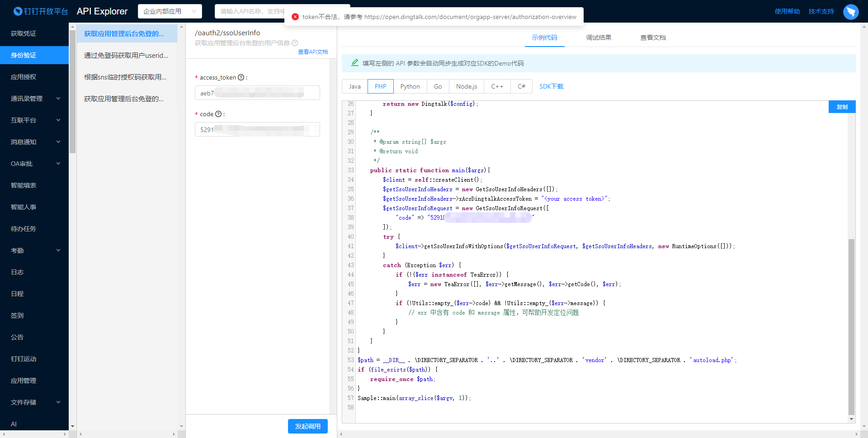Screen dimensions: 868x438
Task: Open 签到 in the sidebar
Action: (x=34, y=316)
